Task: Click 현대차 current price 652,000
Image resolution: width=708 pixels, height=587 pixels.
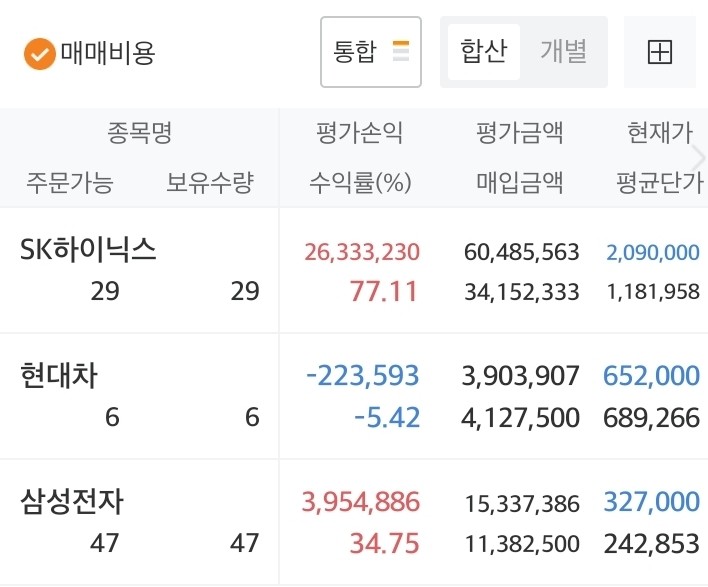Action: coord(652,376)
